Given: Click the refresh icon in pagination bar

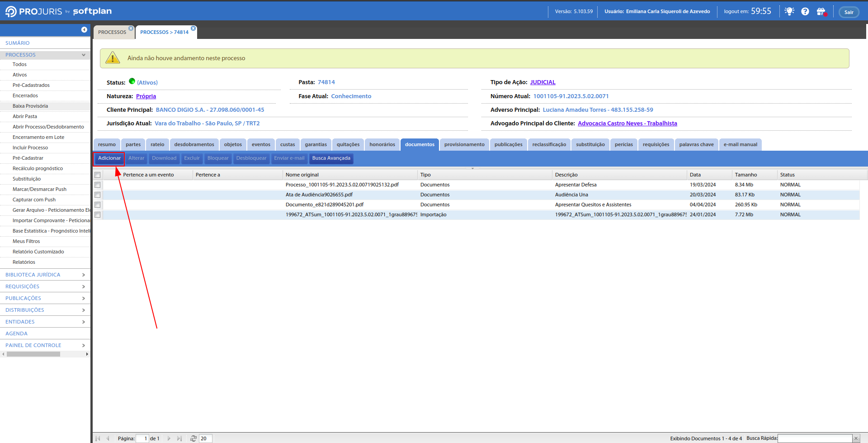Looking at the screenshot, I should (x=193, y=438).
